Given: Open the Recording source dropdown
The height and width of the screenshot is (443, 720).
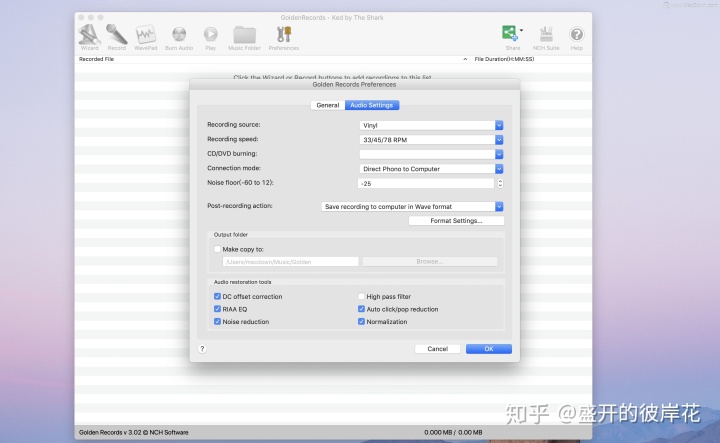Looking at the screenshot, I should (x=431, y=125).
